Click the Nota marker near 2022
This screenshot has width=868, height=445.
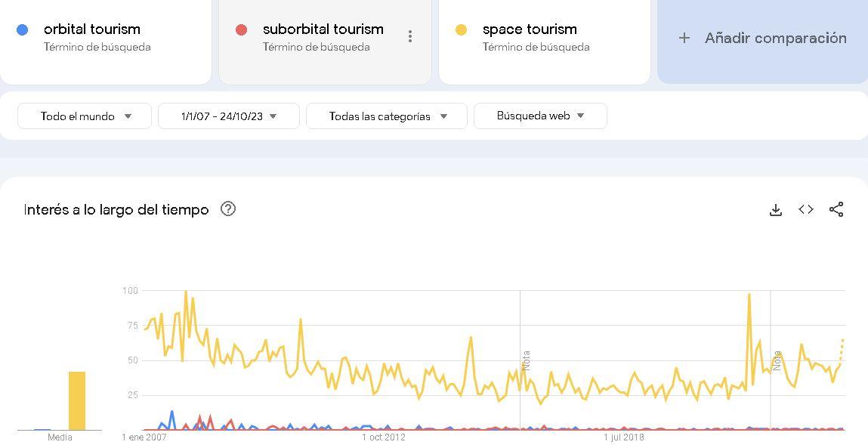[x=777, y=360]
